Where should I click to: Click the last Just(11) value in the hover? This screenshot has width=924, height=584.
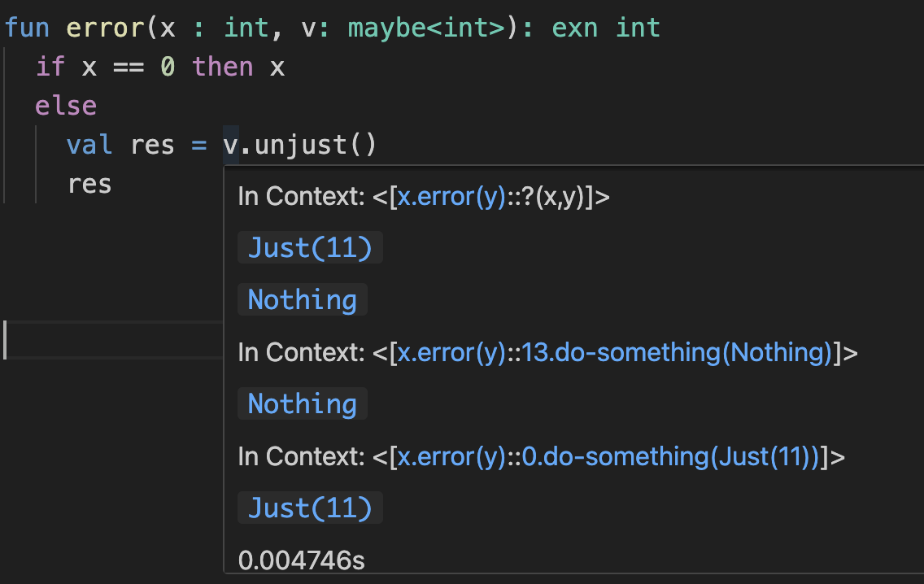point(310,508)
